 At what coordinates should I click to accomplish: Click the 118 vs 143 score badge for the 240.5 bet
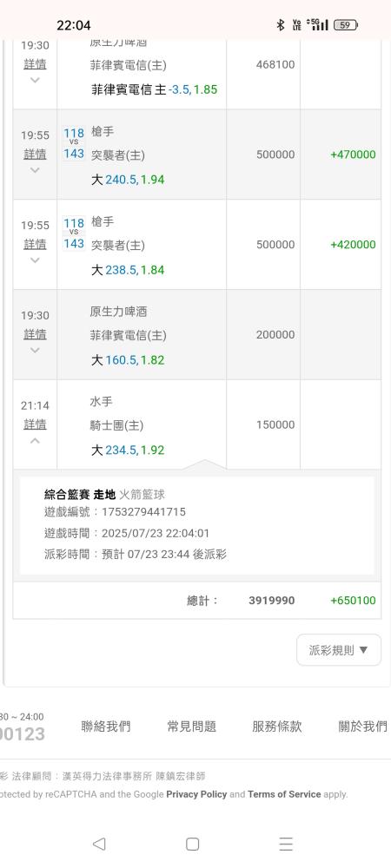(x=74, y=143)
